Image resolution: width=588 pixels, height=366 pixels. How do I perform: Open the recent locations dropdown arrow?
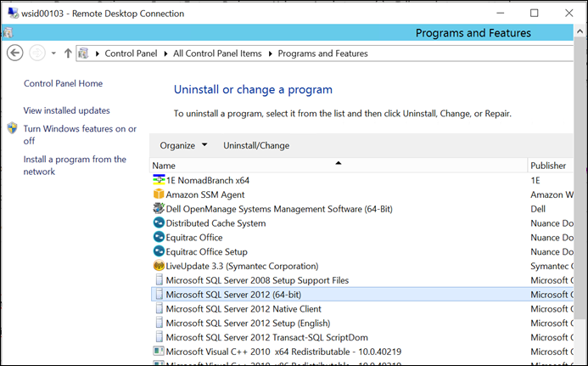53,53
